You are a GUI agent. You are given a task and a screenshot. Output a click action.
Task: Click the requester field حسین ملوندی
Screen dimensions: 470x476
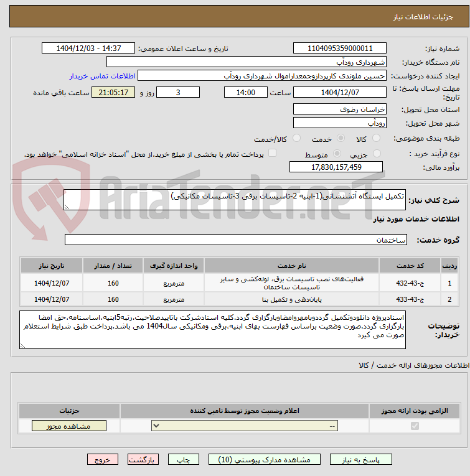(x=261, y=75)
